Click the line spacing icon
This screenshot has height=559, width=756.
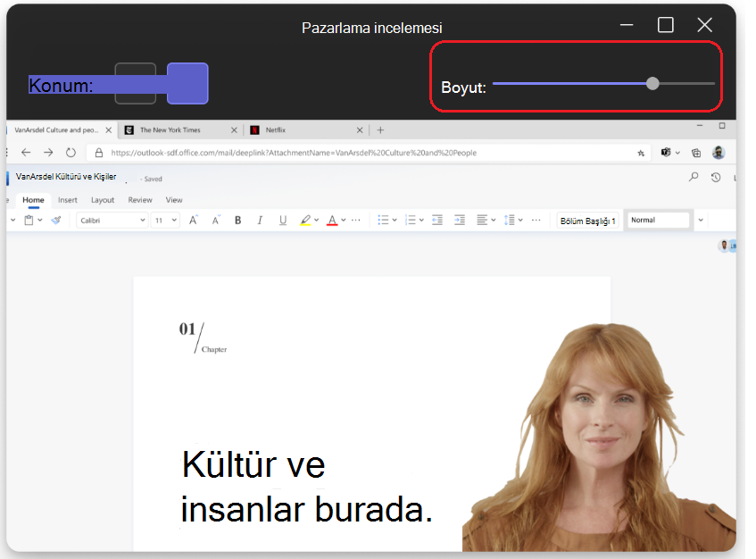510,221
